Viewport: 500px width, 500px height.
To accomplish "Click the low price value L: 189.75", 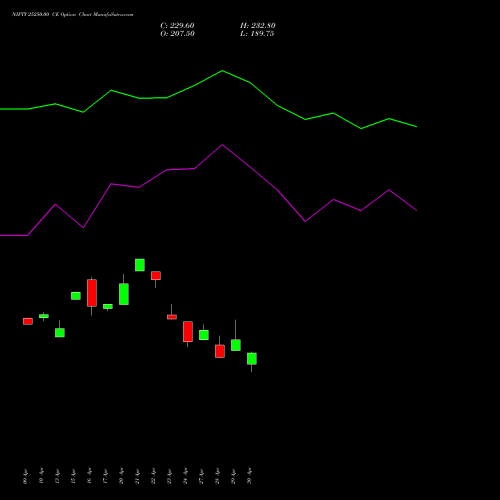I will 257,33.
